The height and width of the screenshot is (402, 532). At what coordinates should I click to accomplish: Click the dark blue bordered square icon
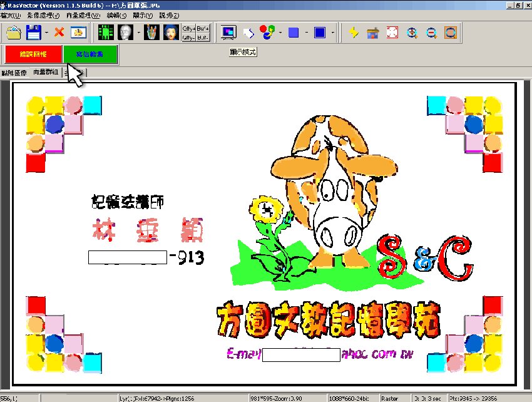click(320, 33)
